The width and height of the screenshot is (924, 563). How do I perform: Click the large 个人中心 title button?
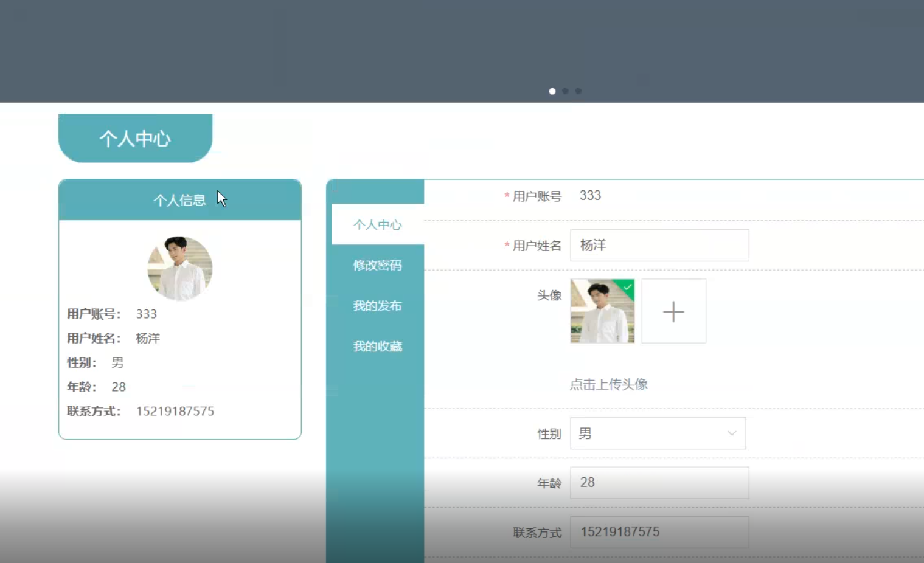point(135,139)
